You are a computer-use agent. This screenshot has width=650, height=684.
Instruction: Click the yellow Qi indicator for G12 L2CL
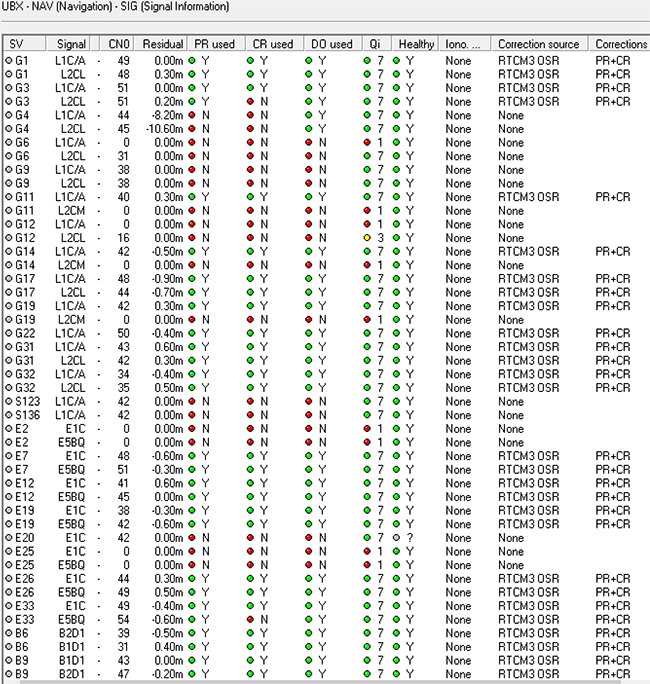[368, 238]
